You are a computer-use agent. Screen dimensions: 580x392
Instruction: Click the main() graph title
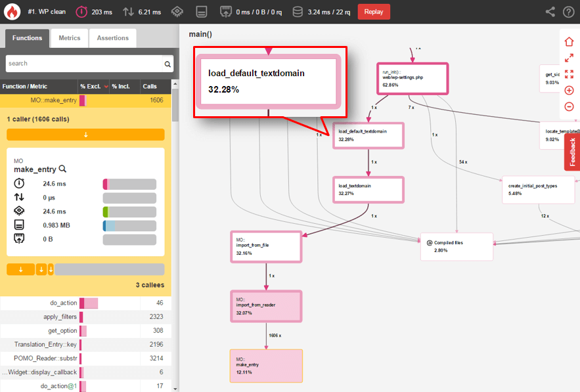pos(200,34)
